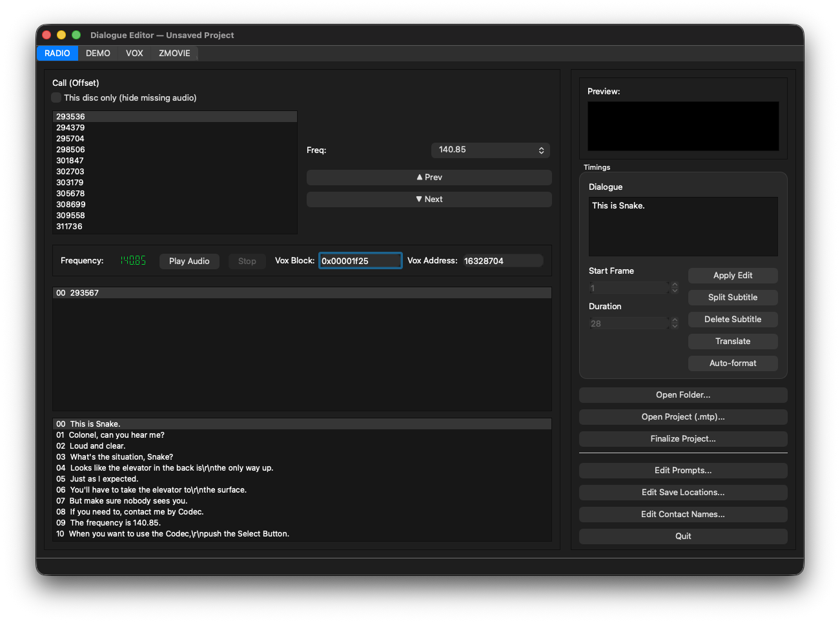
Task: Click the Start Frame stepper arrows
Action: (x=675, y=288)
